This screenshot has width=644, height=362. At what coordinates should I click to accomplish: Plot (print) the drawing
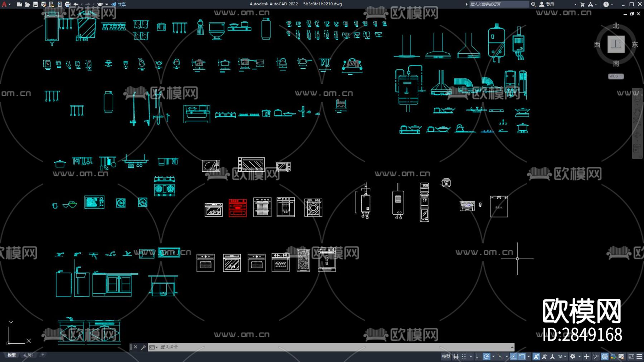pos(68,4)
